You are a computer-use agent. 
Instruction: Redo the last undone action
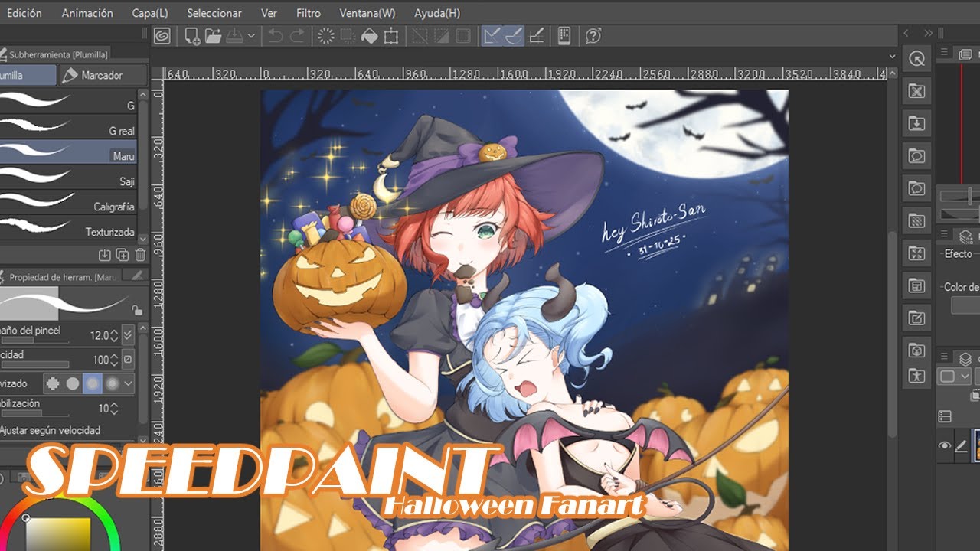(297, 36)
